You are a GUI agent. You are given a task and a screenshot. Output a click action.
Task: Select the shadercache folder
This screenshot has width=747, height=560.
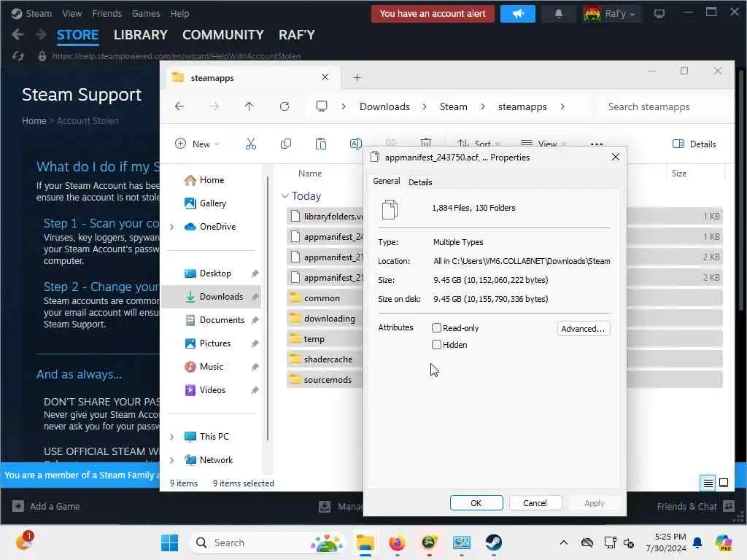click(x=328, y=359)
